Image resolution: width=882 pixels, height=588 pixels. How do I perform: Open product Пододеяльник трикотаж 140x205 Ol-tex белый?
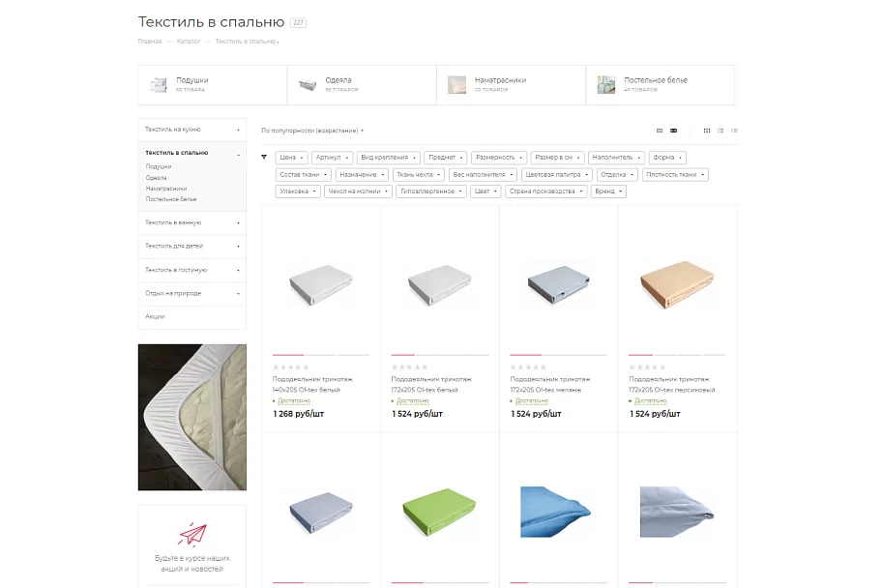pyautogui.click(x=312, y=384)
